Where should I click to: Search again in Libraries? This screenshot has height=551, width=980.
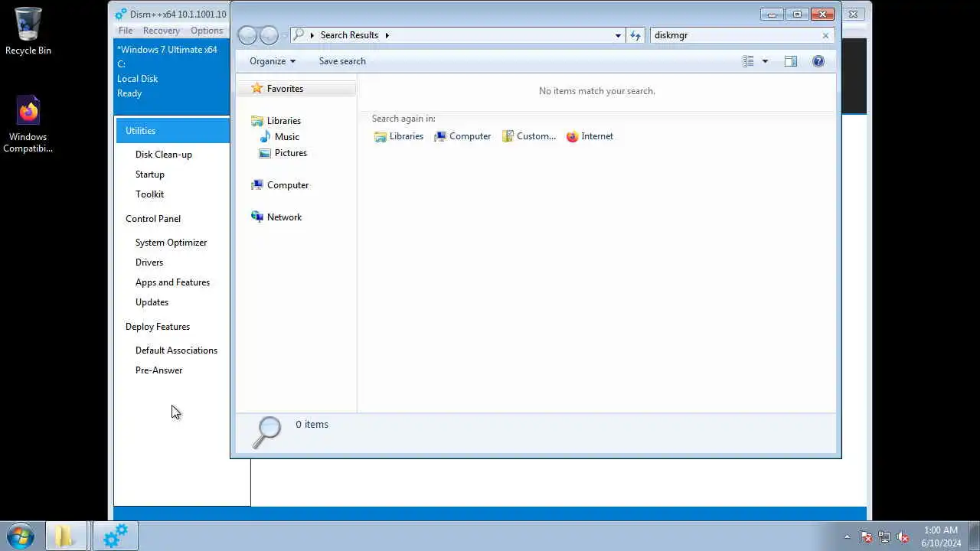pos(398,136)
